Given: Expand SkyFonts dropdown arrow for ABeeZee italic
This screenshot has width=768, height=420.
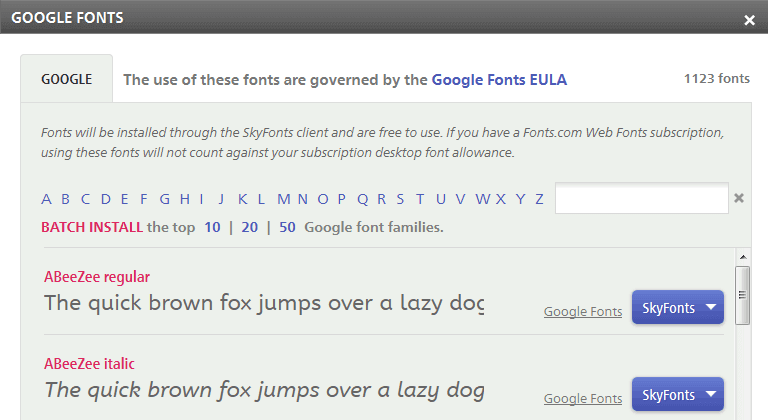Looking at the screenshot, I should pyautogui.click(x=711, y=394).
